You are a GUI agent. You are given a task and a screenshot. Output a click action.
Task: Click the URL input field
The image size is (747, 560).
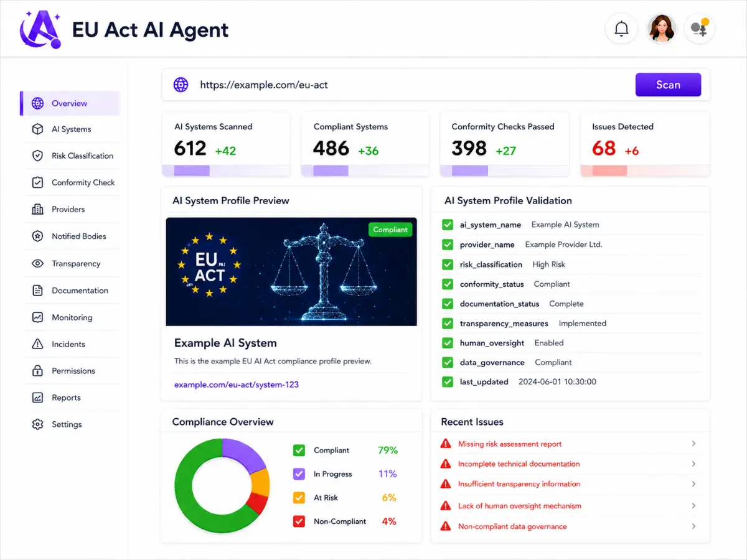[398, 85]
